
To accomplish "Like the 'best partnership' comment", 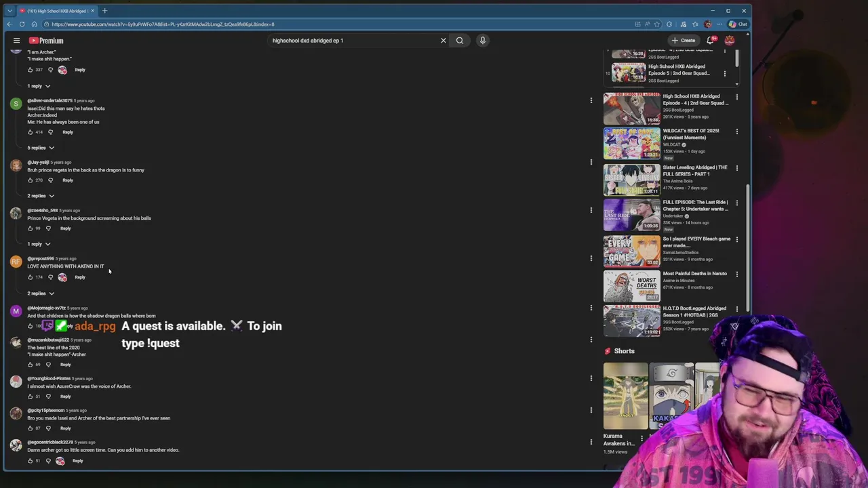I will [30, 428].
